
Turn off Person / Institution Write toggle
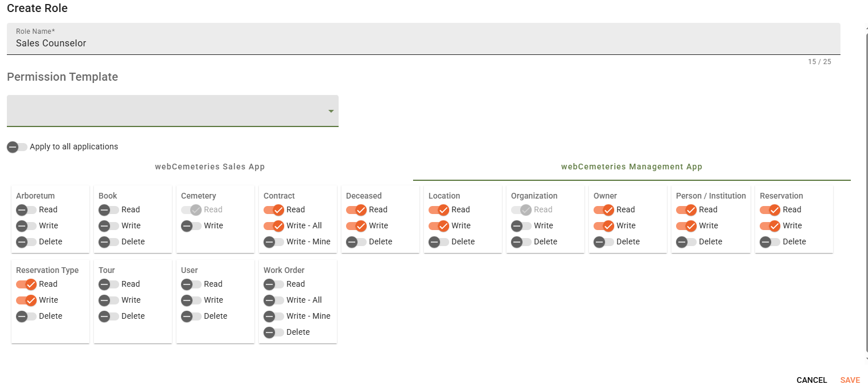[x=686, y=226]
